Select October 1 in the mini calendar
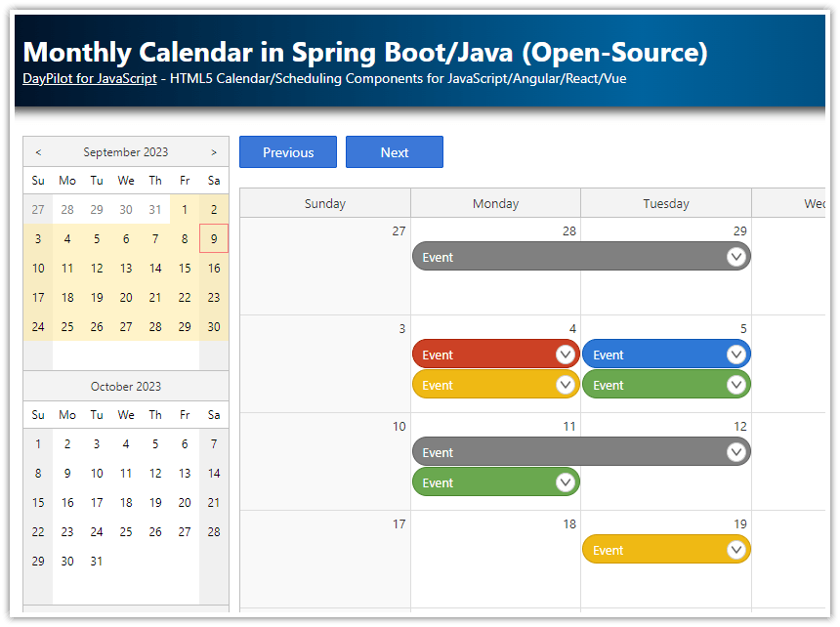This screenshot has height=627, width=840. pos(37,443)
